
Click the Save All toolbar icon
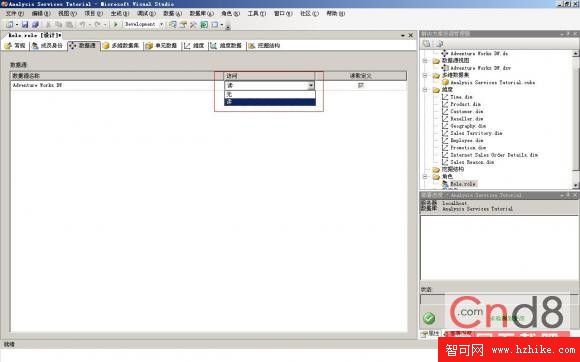coord(35,24)
